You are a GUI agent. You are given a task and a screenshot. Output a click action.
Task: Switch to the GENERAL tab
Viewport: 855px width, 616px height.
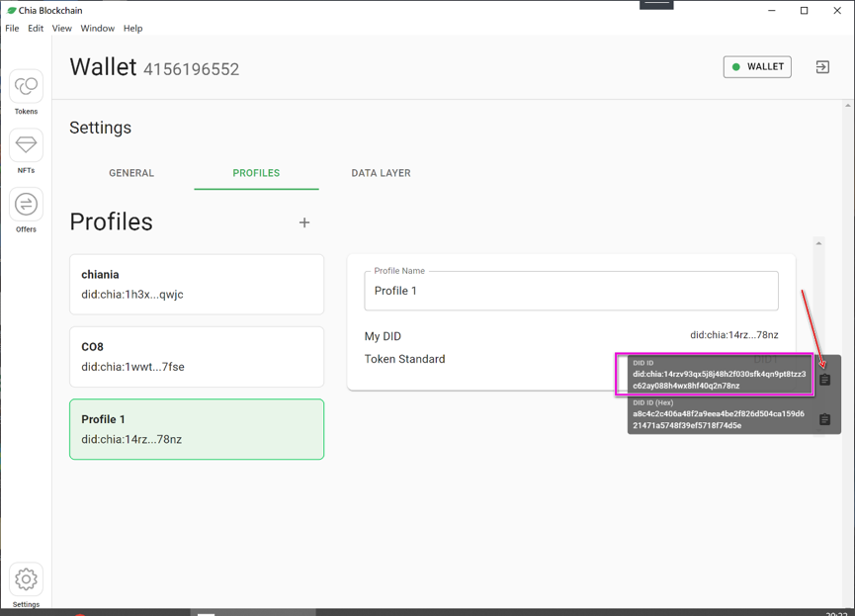131,173
